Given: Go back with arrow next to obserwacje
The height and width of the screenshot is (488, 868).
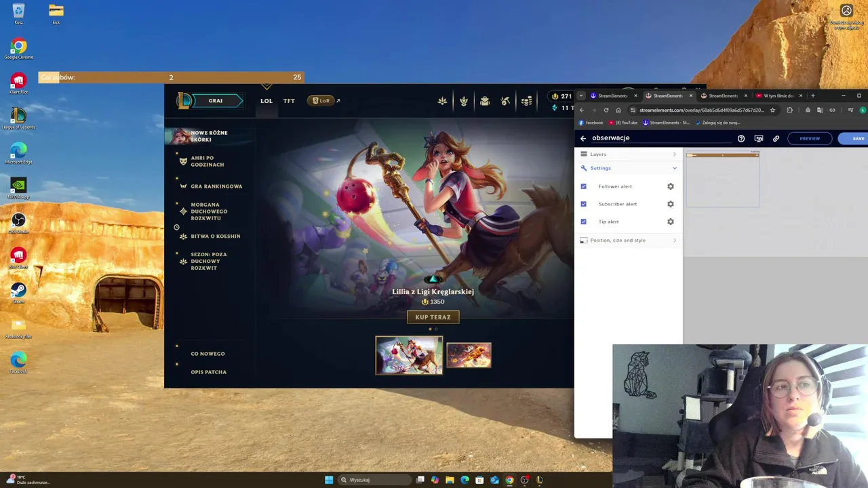Looking at the screenshot, I should [x=583, y=138].
